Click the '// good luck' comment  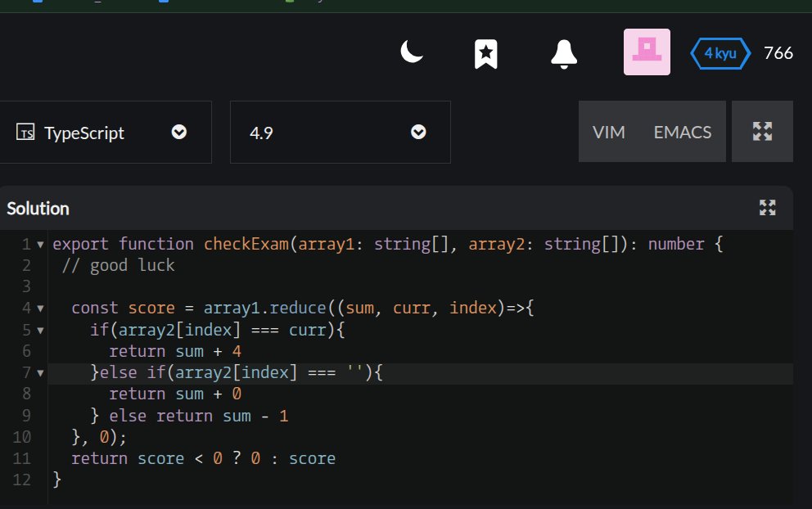[x=118, y=265]
